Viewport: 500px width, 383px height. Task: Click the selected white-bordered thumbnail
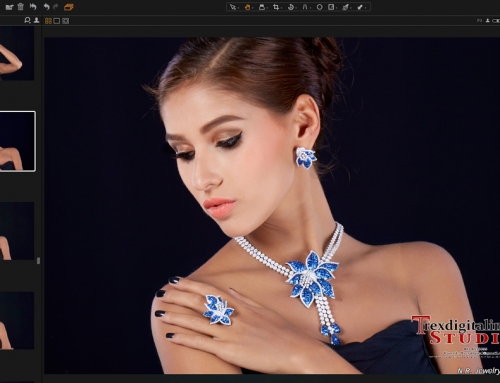(x=17, y=141)
